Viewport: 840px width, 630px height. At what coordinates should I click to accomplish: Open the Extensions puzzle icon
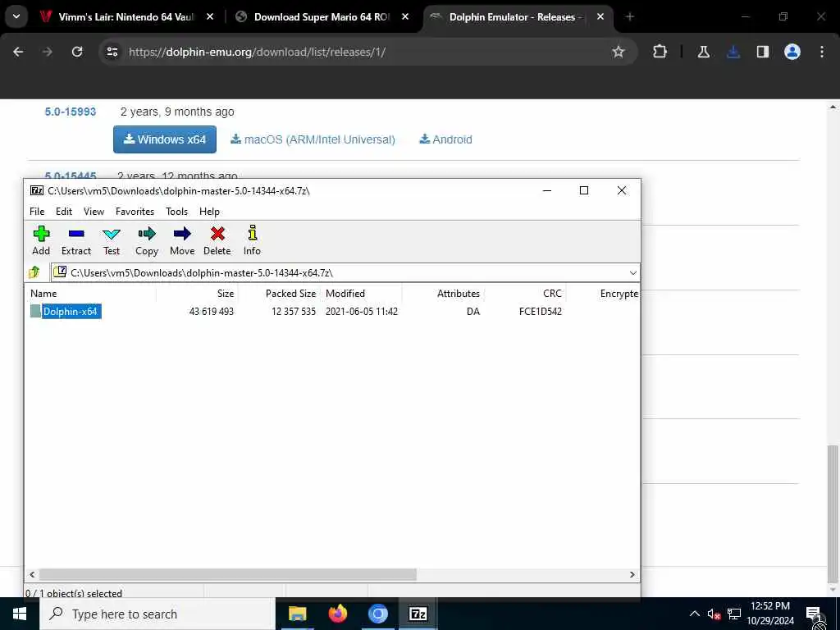(660, 52)
